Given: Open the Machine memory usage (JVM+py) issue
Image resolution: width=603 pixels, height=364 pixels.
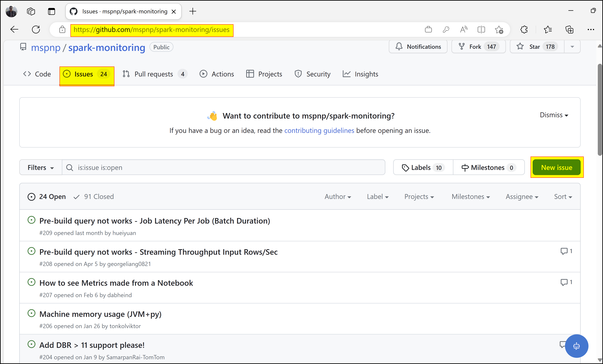Looking at the screenshot, I should pyautogui.click(x=100, y=314).
